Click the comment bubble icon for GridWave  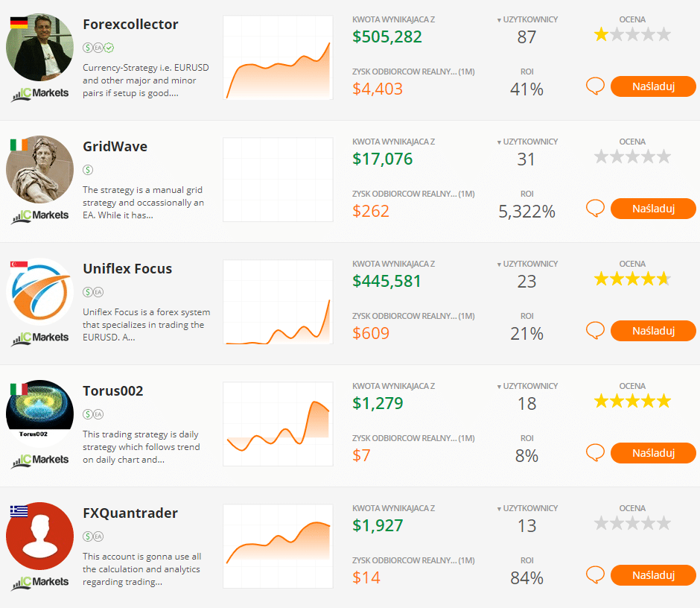(595, 209)
